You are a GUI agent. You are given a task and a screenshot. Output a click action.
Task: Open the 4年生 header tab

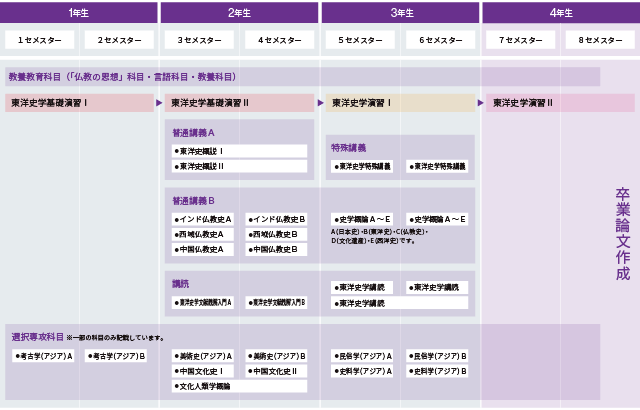tap(561, 13)
